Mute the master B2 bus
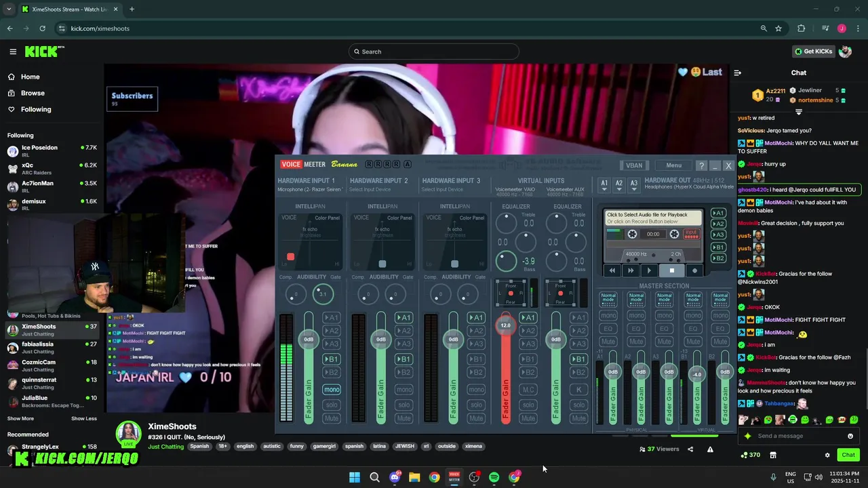 tap(720, 342)
